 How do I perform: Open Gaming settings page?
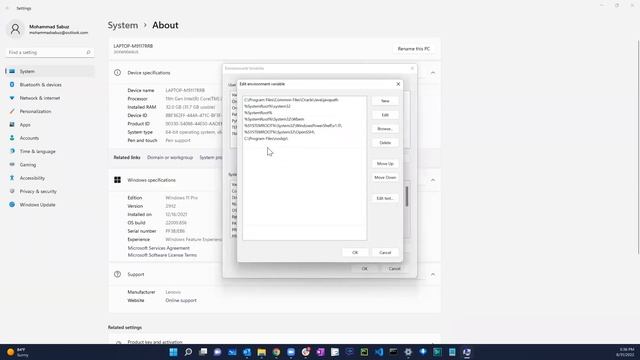(50, 164)
